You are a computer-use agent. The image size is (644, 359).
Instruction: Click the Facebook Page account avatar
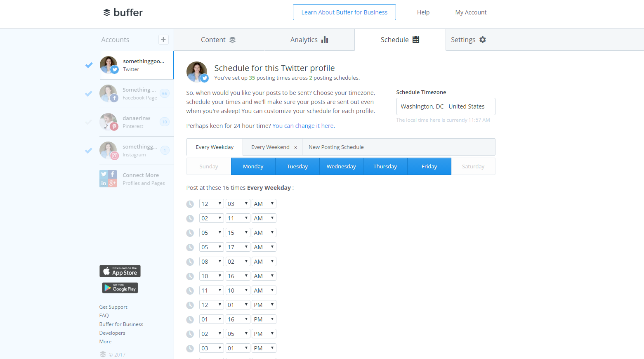pyautogui.click(x=108, y=93)
